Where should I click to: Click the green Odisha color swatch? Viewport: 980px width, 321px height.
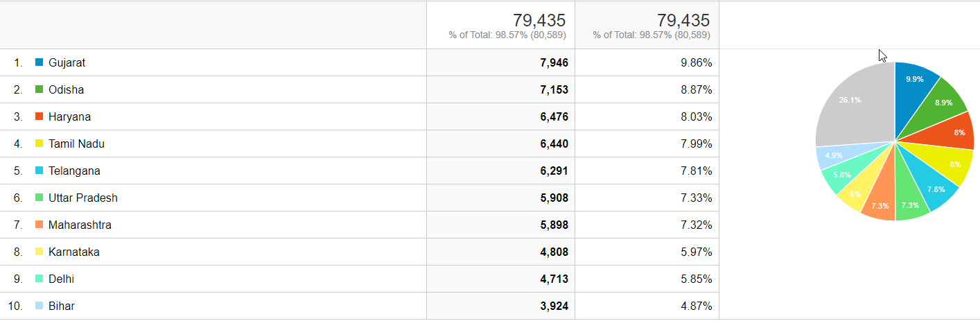coord(40,89)
